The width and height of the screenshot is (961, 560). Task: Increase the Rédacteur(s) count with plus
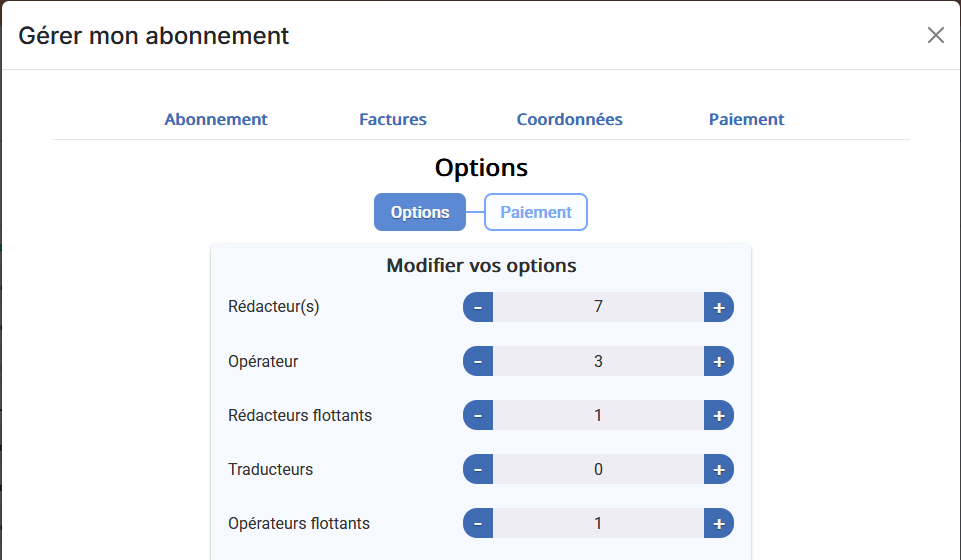click(x=718, y=307)
